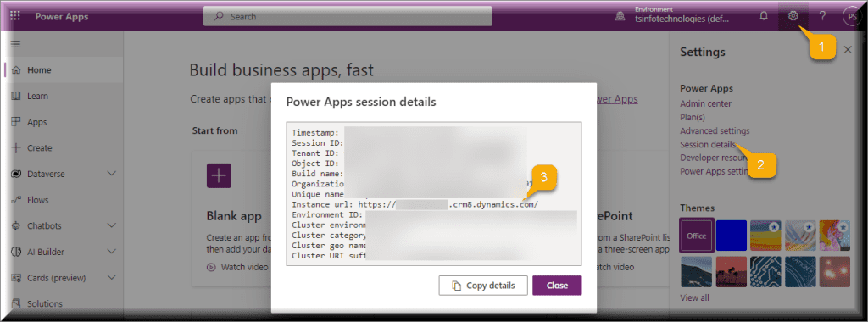Click Copy details button
Image resolution: width=868 pixels, height=322 pixels.
[483, 286]
